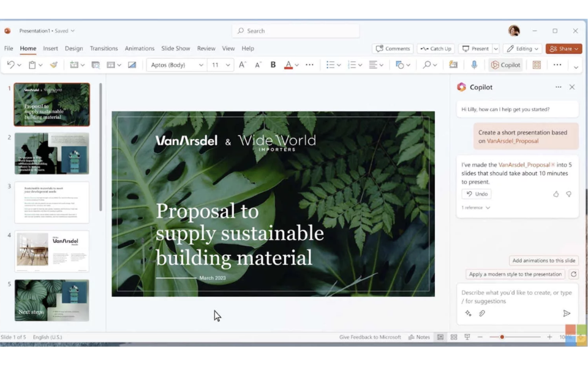Image resolution: width=588 pixels, height=368 pixels.
Task: Switch to the Animations tab
Action: (x=140, y=48)
